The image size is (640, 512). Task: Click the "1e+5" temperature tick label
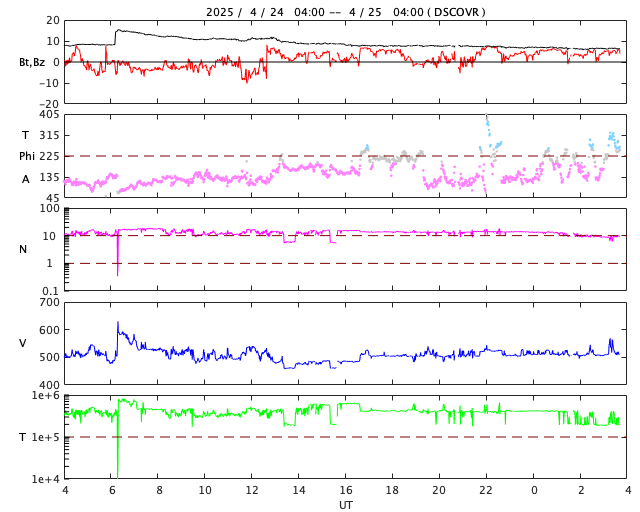tap(46, 437)
